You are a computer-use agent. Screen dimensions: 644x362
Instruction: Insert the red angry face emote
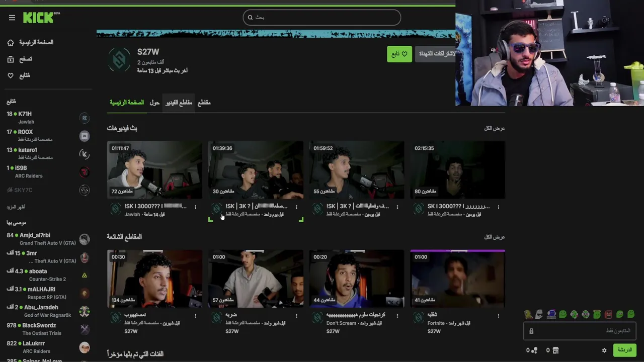pos(608,315)
